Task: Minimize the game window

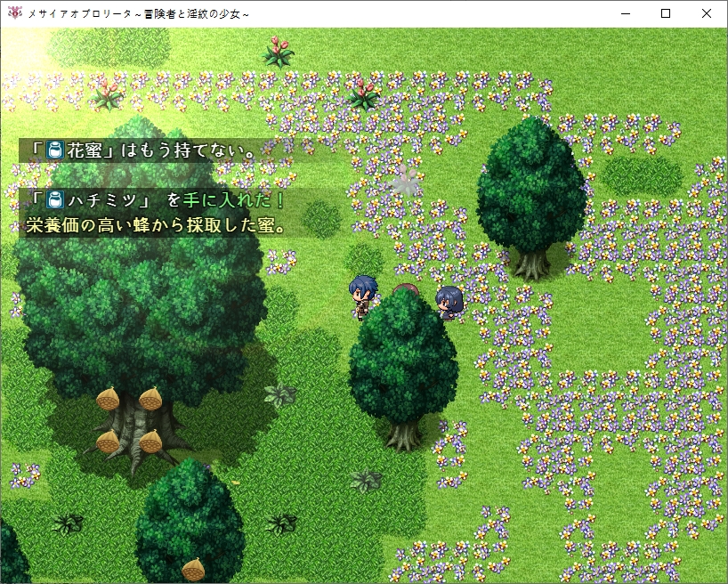Action: [626, 13]
